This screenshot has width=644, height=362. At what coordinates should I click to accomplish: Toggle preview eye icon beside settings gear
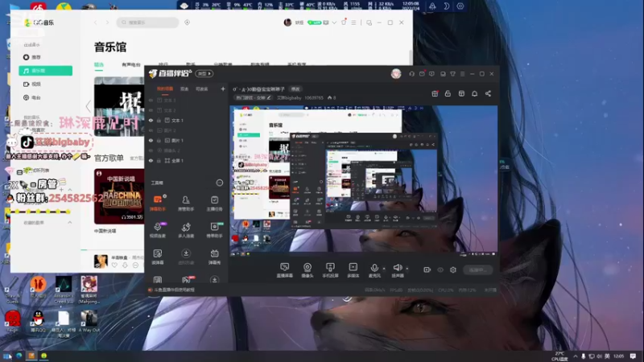pos(440,269)
